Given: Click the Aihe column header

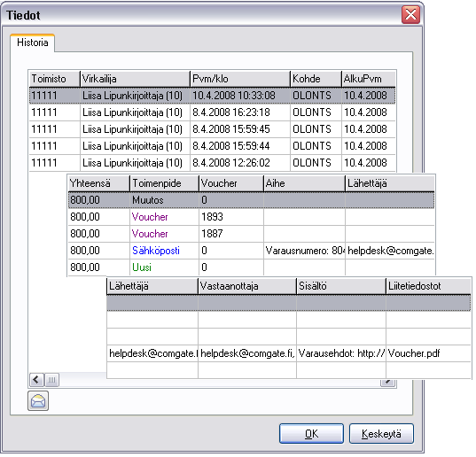Looking at the screenshot, I should (x=304, y=183).
